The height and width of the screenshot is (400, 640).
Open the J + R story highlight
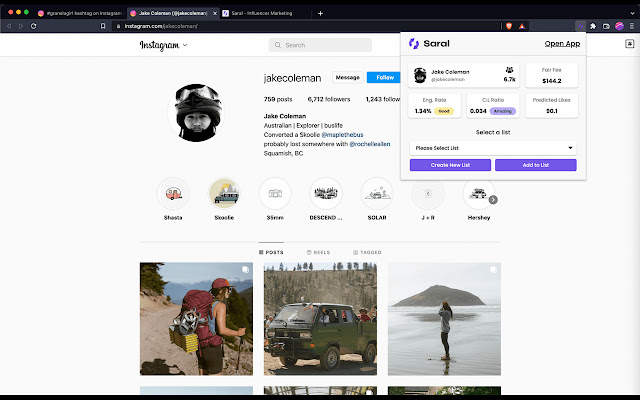(x=428, y=193)
